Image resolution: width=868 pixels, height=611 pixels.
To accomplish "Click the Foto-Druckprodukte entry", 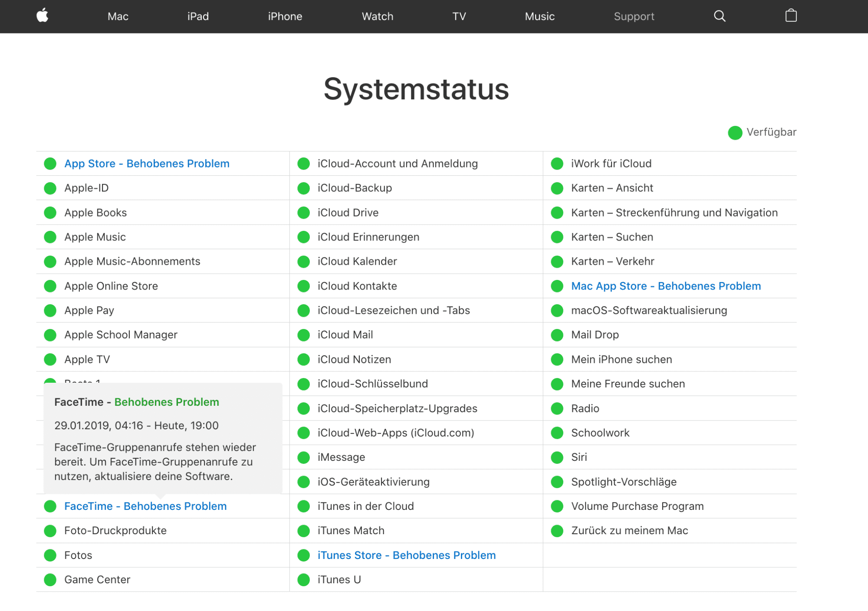I will point(115,530).
